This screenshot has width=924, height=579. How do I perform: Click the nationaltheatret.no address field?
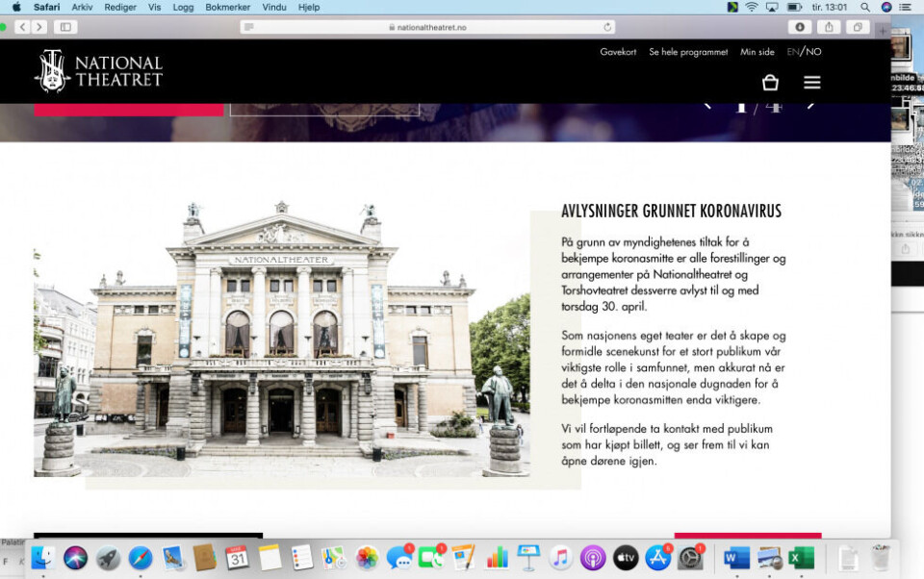pyautogui.click(x=428, y=27)
